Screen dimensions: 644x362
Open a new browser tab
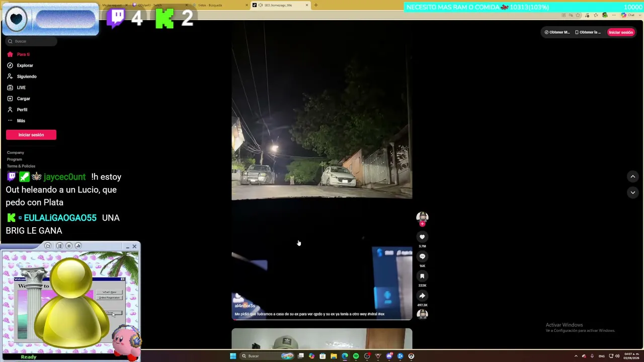316,5
